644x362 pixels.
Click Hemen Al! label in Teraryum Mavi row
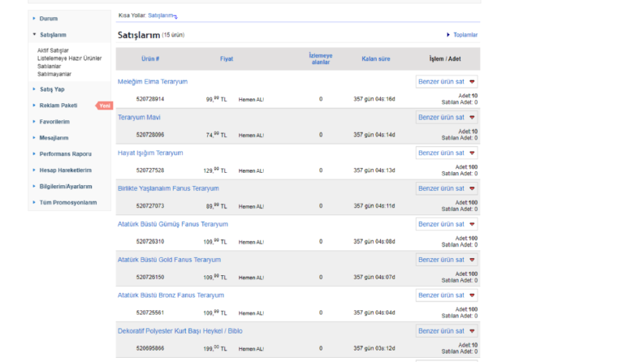pyautogui.click(x=252, y=135)
